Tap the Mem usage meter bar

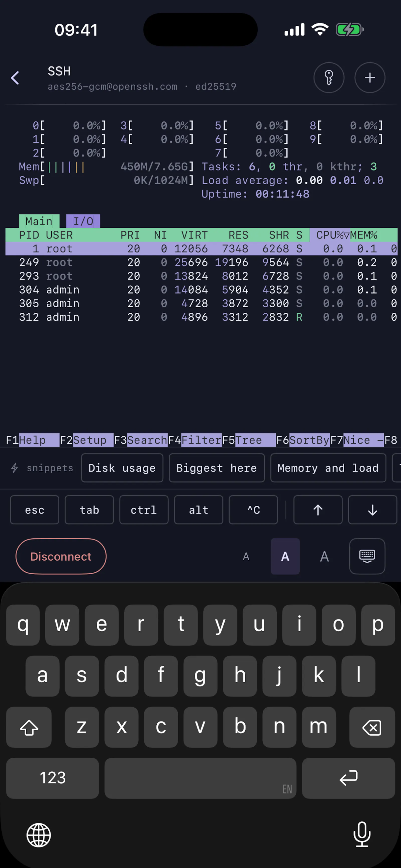[x=107, y=166]
